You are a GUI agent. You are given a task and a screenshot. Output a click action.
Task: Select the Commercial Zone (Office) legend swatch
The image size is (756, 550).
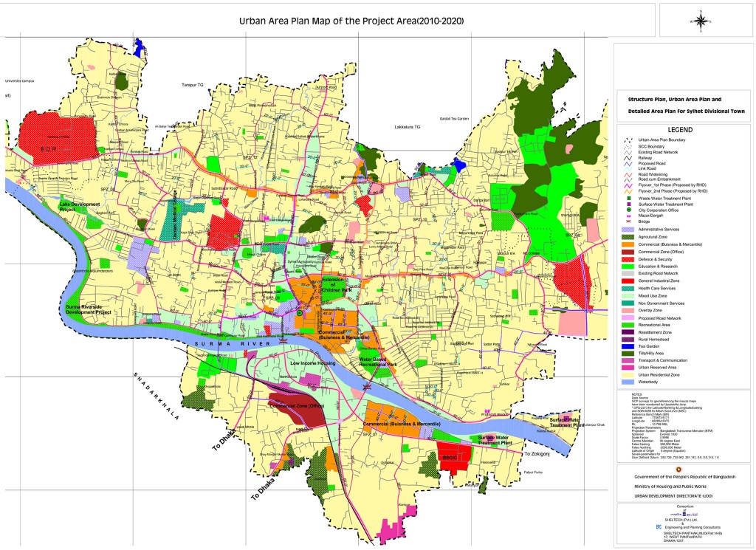pos(628,252)
